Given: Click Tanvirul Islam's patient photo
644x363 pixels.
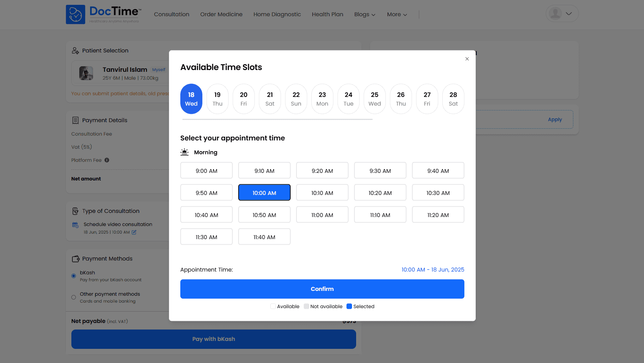Looking at the screenshot, I should [x=86, y=73].
